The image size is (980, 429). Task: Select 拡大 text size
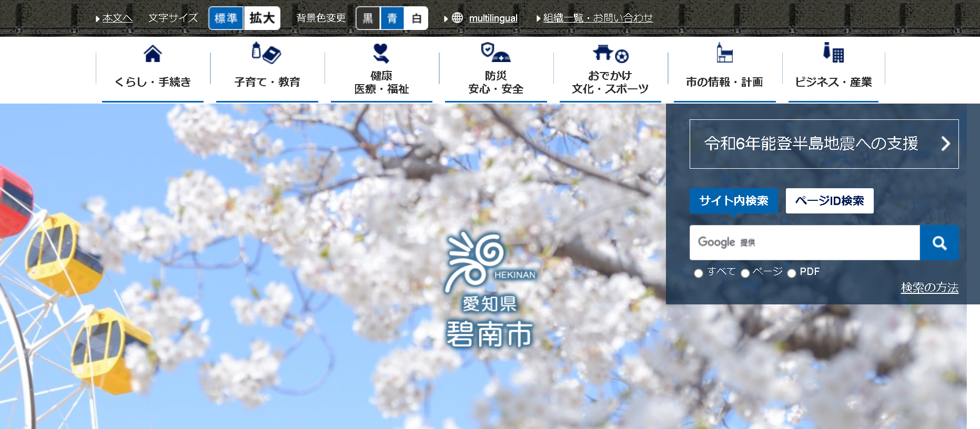click(262, 18)
